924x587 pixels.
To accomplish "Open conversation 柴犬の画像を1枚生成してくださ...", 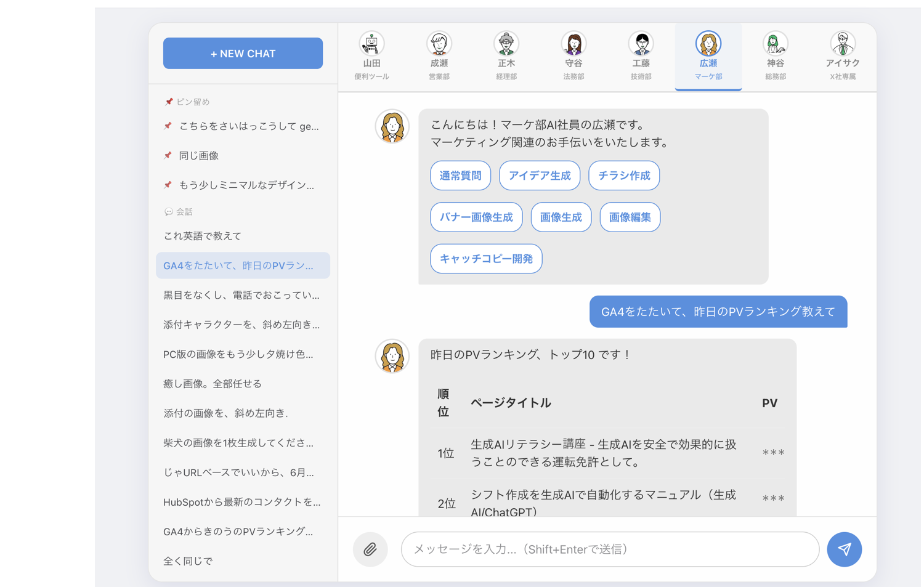I will [x=243, y=443].
